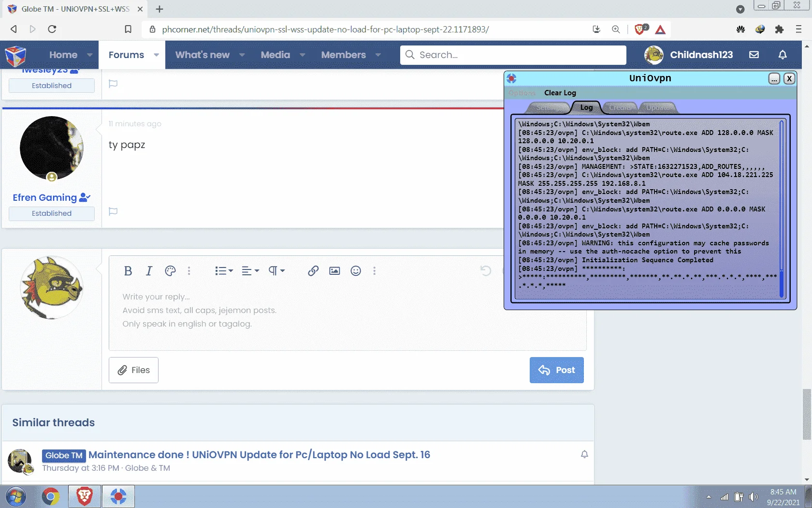This screenshot has height=508, width=812.
Task: Open Chrome from the taskbar
Action: pos(50,496)
